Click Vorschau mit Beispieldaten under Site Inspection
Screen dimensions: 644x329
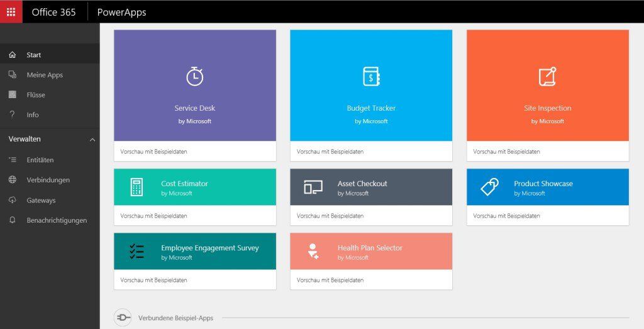pyautogui.click(x=506, y=152)
